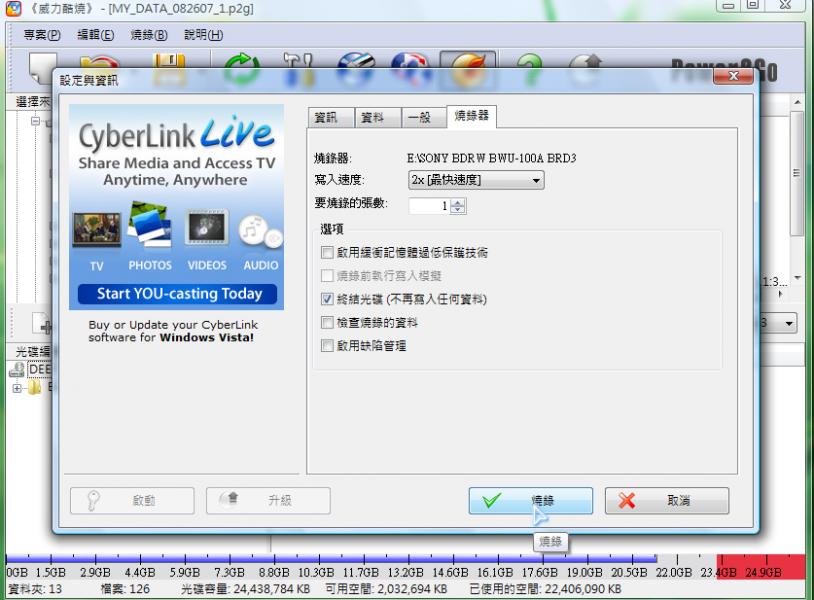
Task: Click the gray upgrade arrow toolbar icon
Action: tap(586, 64)
